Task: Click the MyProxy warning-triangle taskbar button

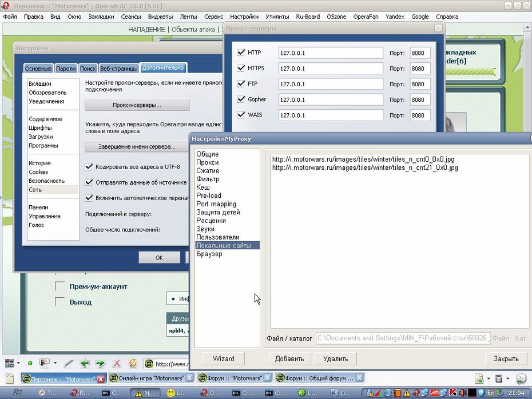Action: [145, 393]
